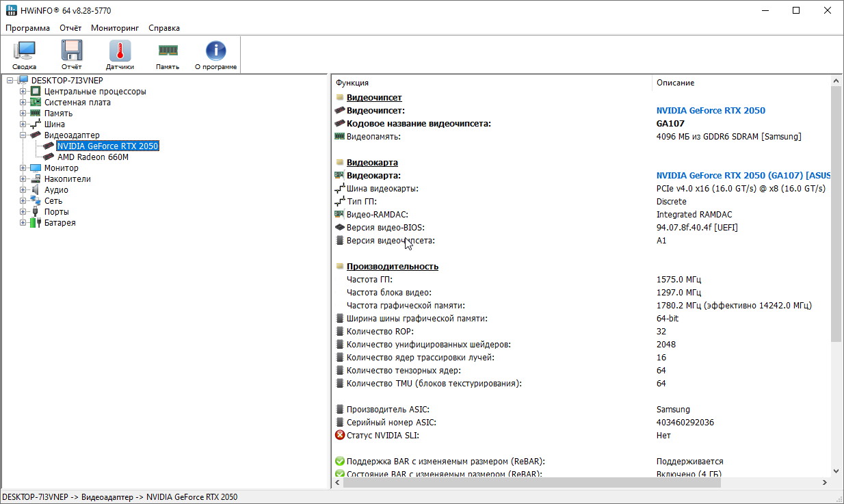Click the Сеть network icon in tree
This screenshot has height=504, width=844.
tap(36, 201)
